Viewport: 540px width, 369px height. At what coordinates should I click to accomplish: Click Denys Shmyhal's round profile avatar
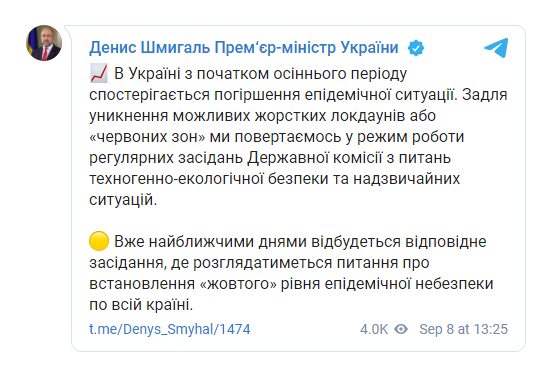click(44, 43)
